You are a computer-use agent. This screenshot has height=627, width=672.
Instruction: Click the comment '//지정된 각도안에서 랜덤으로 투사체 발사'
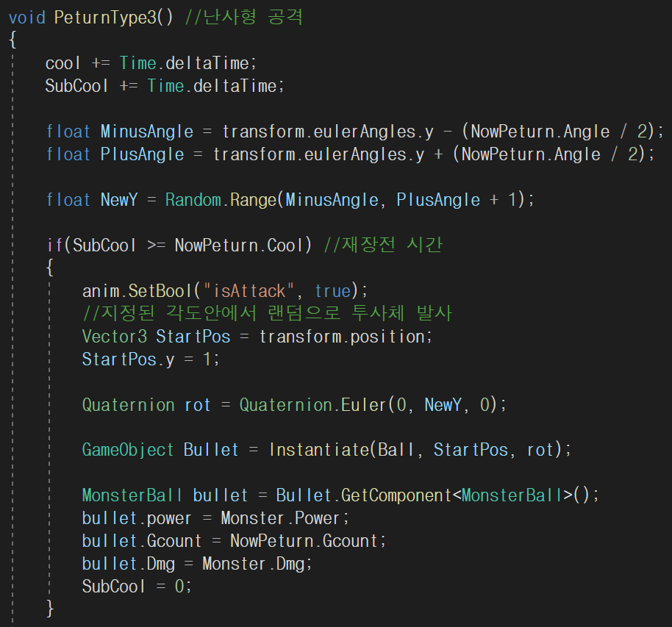267,313
